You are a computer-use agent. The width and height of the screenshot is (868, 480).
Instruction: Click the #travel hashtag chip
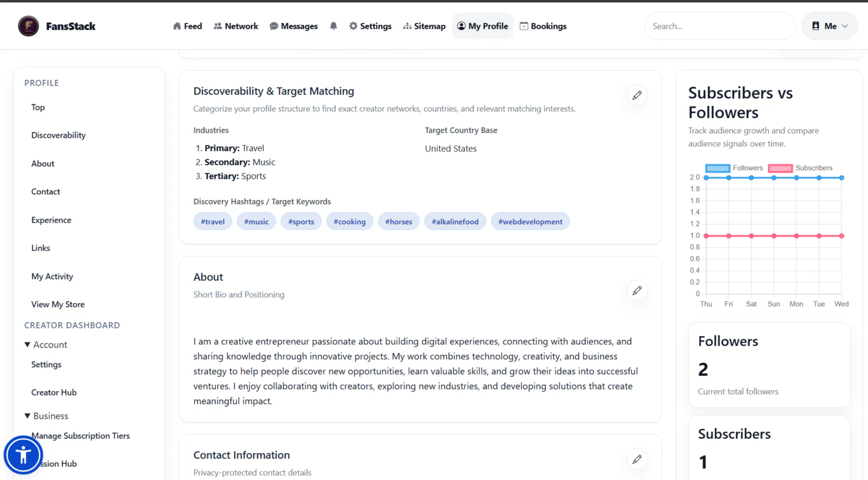coord(213,221)
